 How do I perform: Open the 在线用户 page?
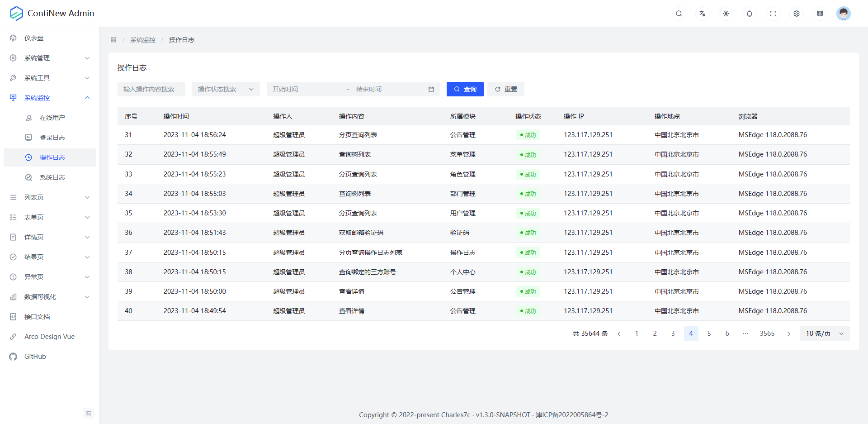click(x=52, y=117)
